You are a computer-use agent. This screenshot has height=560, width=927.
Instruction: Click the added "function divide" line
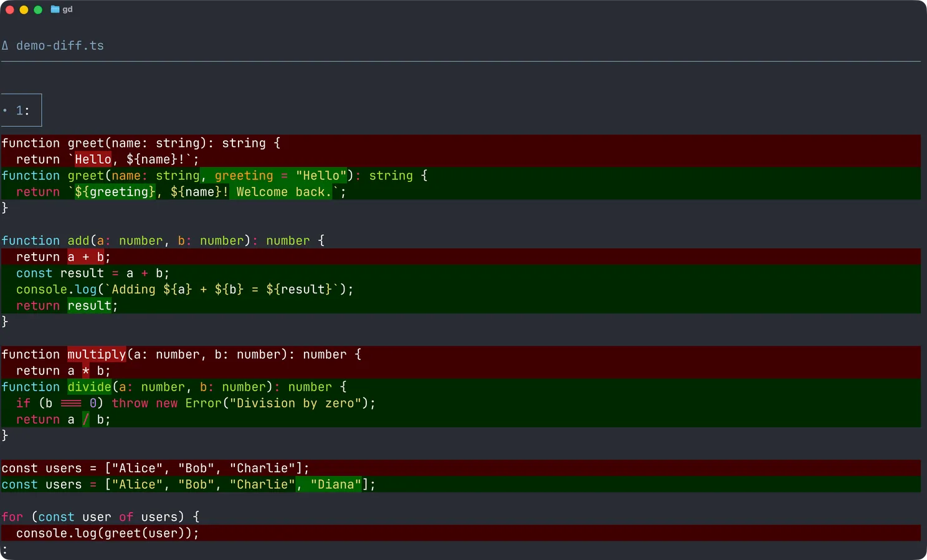click(x=461, y=386)
